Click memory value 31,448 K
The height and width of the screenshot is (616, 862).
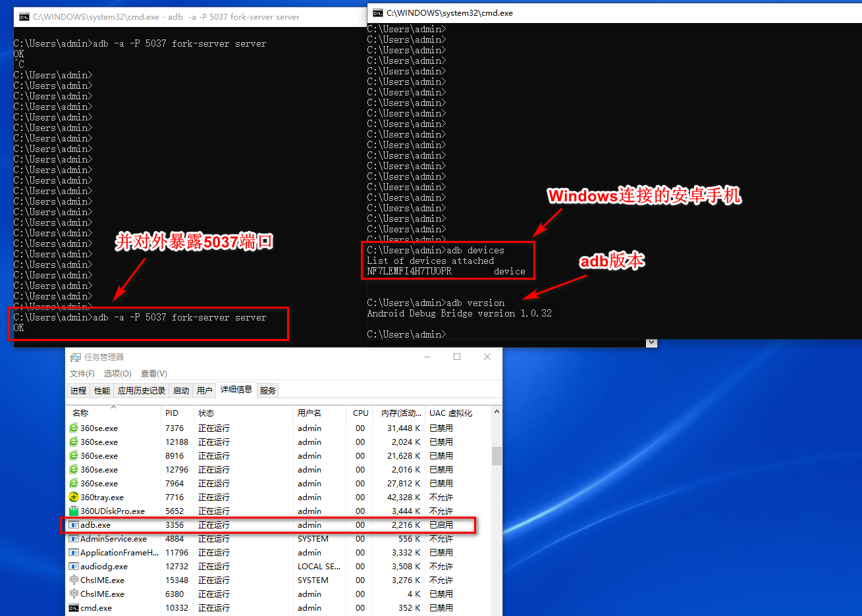click(x=404, y=428)
